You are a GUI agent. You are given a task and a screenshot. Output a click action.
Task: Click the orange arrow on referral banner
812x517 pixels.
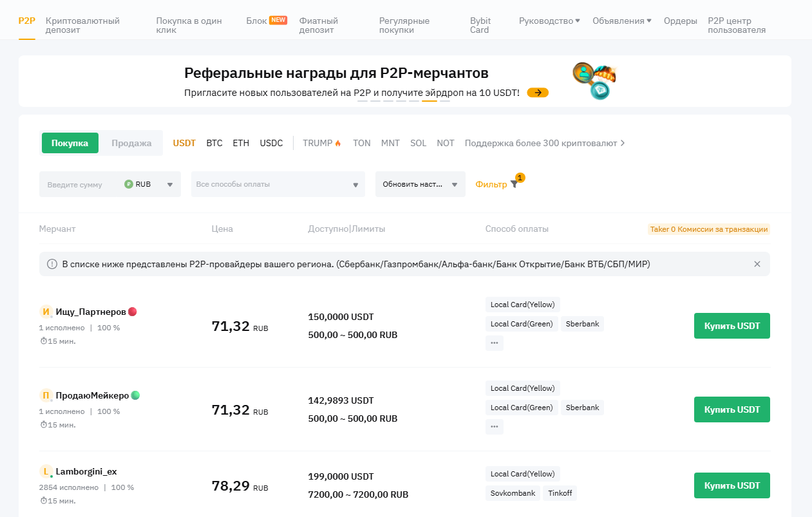538,93
